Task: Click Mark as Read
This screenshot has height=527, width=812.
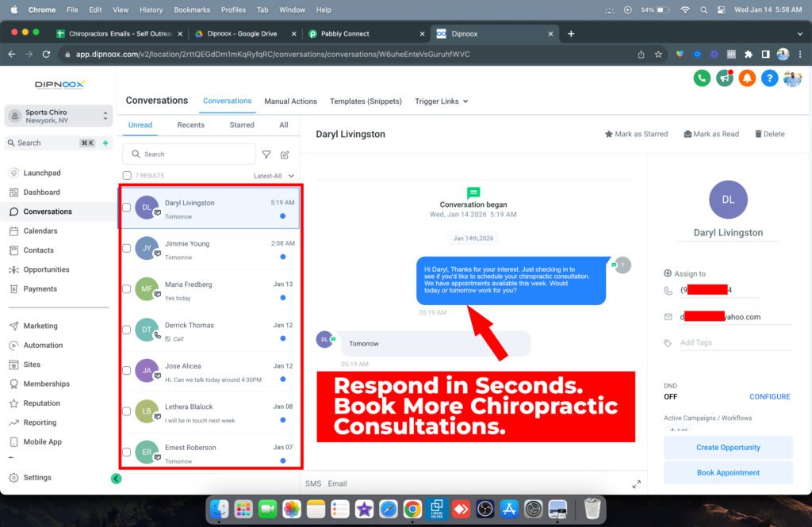Action: tap(711, 134)
